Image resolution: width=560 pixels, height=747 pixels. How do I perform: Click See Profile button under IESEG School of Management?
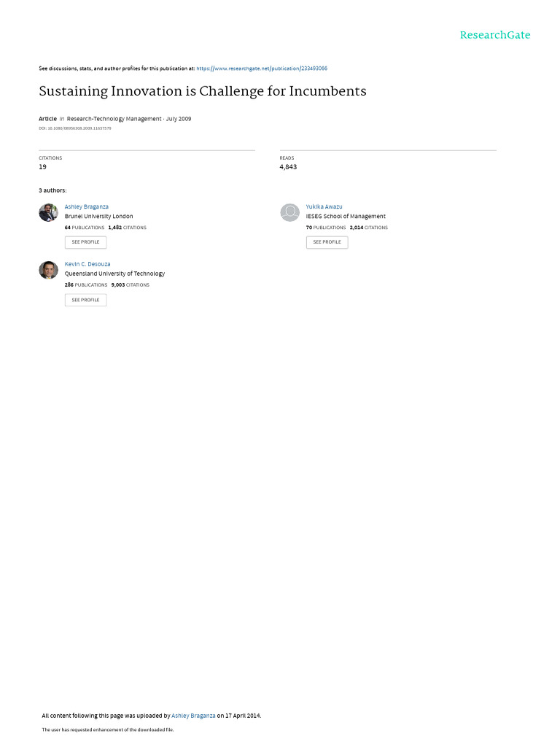click(x=327, y=242)
